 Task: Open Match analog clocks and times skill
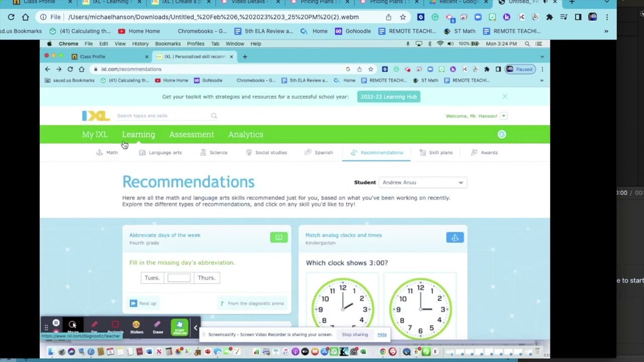pyautogui.click(x=344, y=235)
